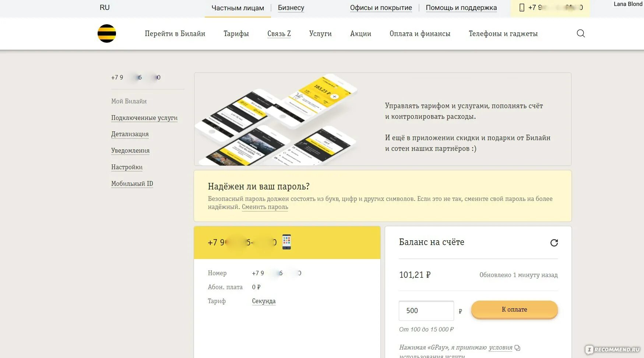Viewport: 644px width, 358px height.
Task: Open the Связь Z menu item
Action: coord(279,33)
